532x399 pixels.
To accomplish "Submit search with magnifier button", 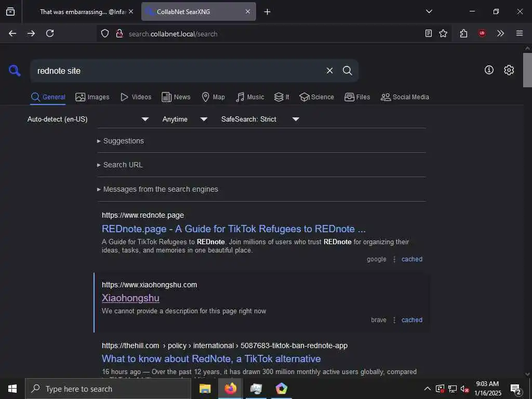I will pos(347,71).
